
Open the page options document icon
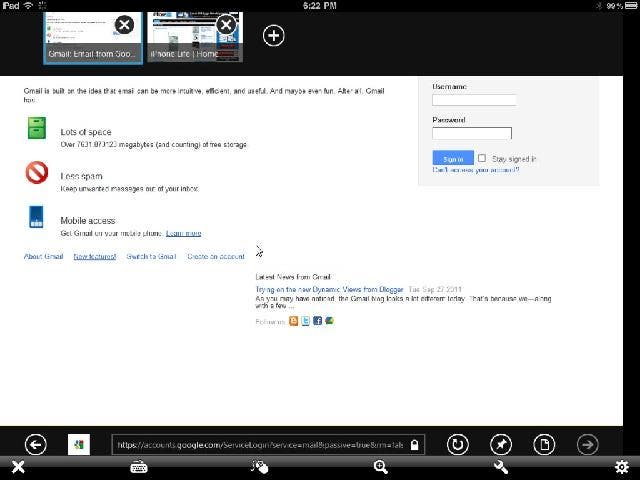click(x=544, y=444)
